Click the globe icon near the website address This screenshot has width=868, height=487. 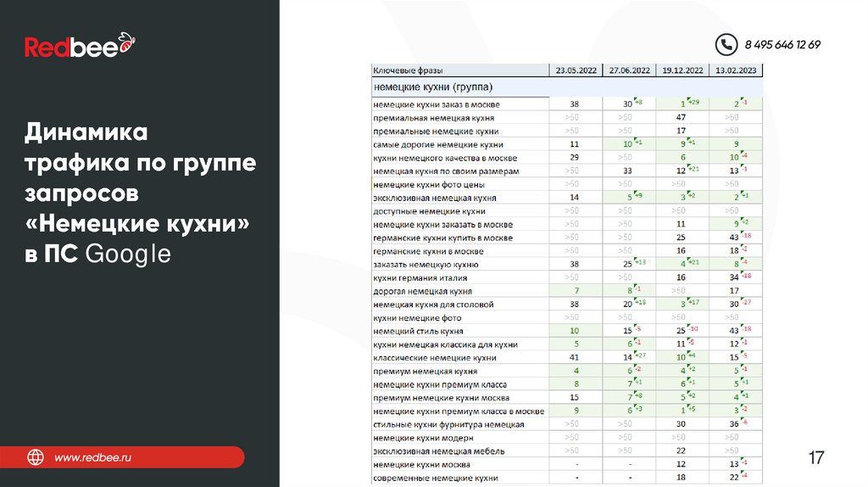click(x=36, y=457)
